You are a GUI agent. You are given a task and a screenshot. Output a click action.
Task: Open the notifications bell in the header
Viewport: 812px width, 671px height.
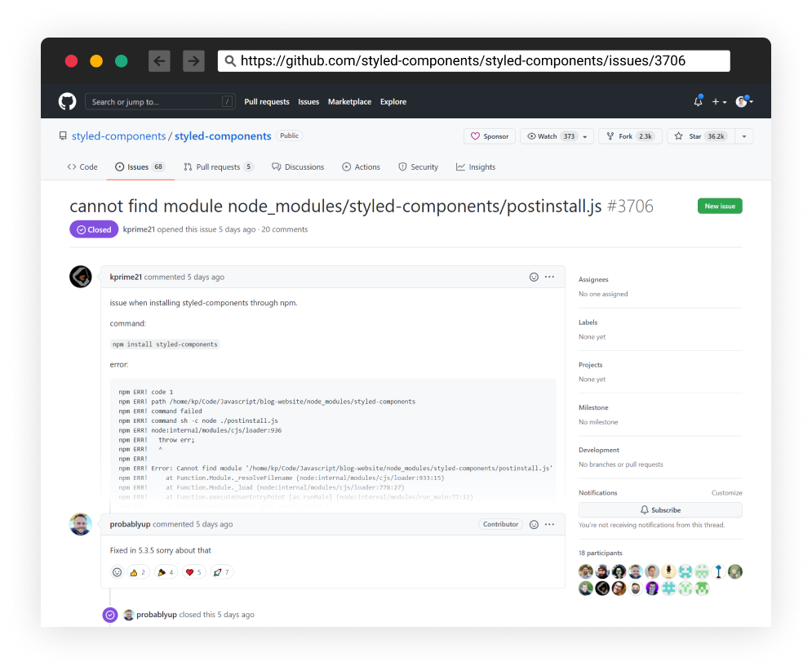coord(698,101)
